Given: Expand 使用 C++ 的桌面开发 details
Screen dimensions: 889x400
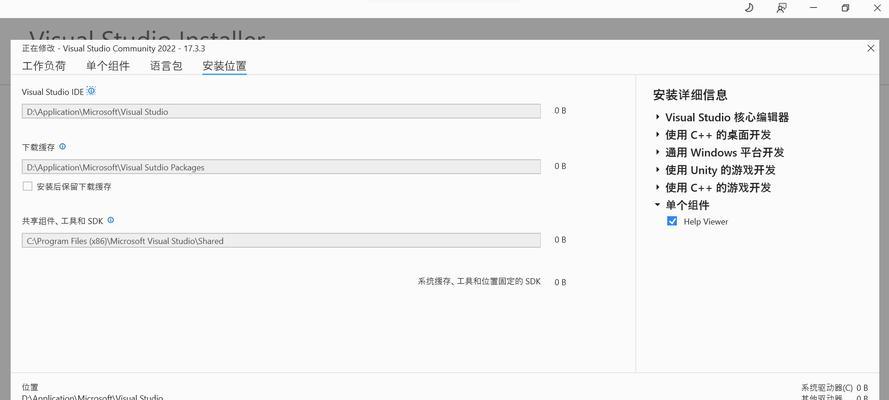Looking at the screenshot, I should click(658, 135).
